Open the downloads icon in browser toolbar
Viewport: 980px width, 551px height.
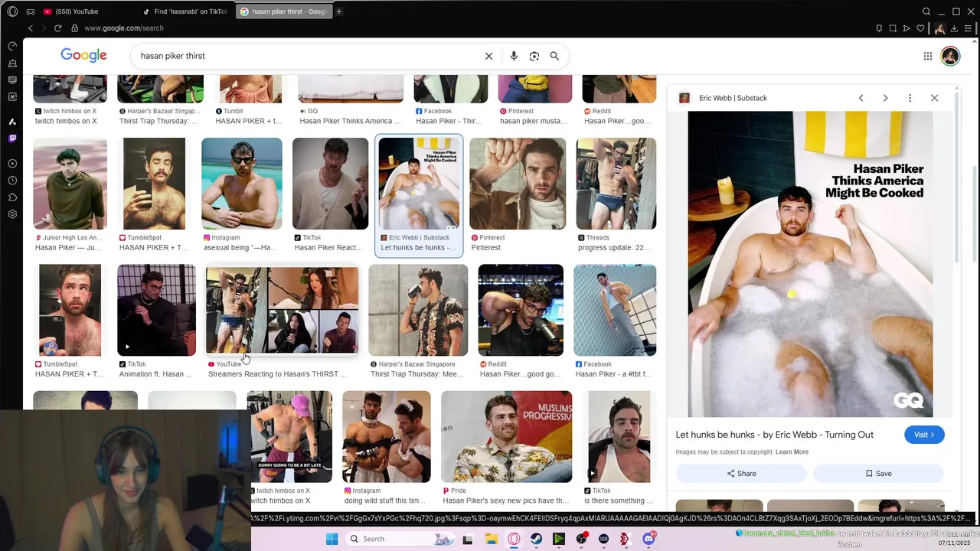pos(954,28)
